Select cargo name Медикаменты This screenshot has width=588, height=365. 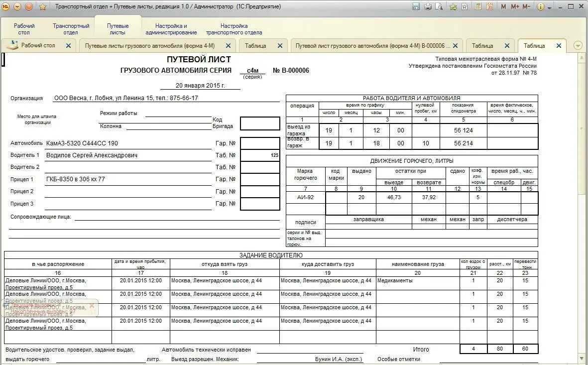tap(395, 280)
